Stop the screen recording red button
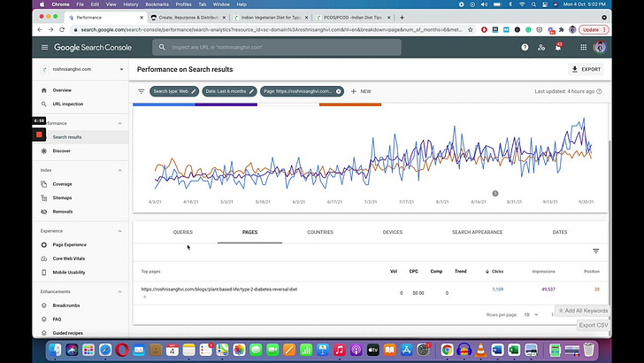Viewport: 644px width, 363px height. point(39,135)
